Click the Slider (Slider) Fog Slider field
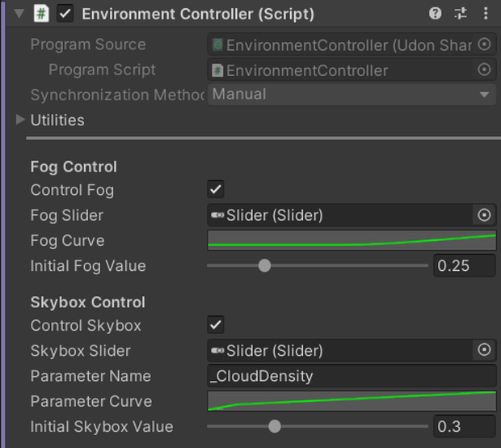This screenshot has width=501, height=448. pyautogui.click(x=340, y=215)
